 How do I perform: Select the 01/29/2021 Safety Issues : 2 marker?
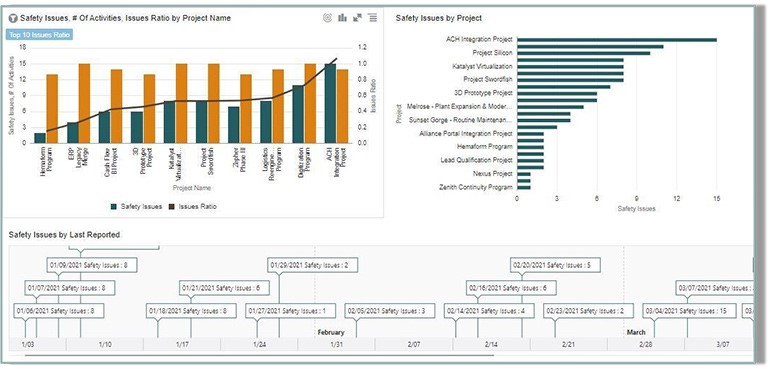(313, 265)
